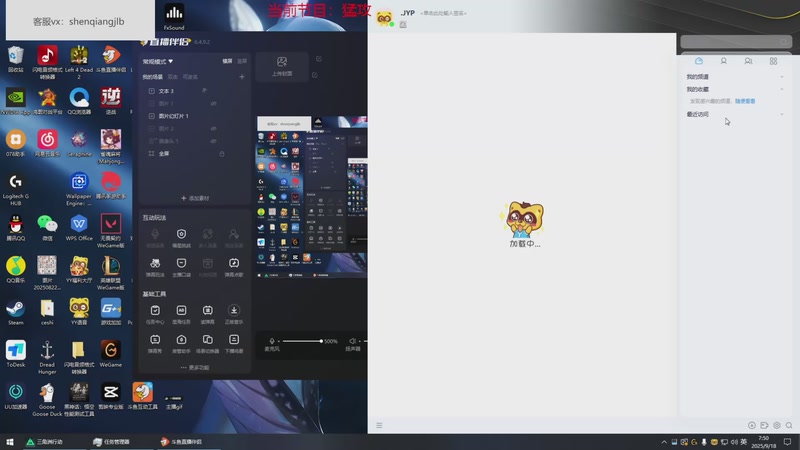Click the YY bottom-bar settings gear icon
The height and width of the screenshot is (450, 800).
pos(777,425)
